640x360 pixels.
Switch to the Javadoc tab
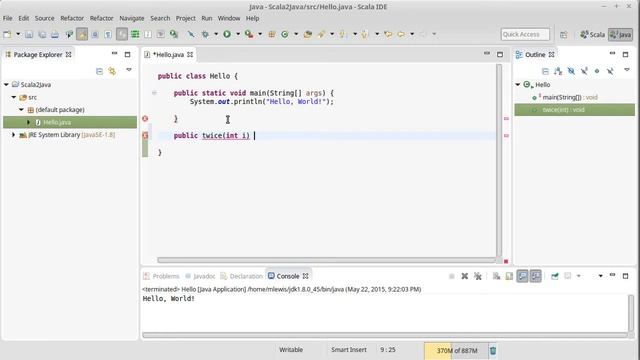pyautogui.click(x=200, y=276)
